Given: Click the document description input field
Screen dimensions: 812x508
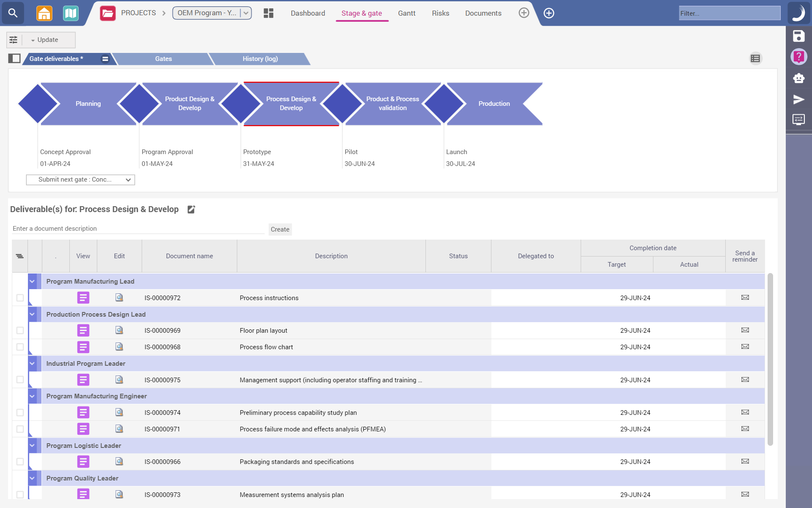Looking at the screenshot, I should coord(138,229).
